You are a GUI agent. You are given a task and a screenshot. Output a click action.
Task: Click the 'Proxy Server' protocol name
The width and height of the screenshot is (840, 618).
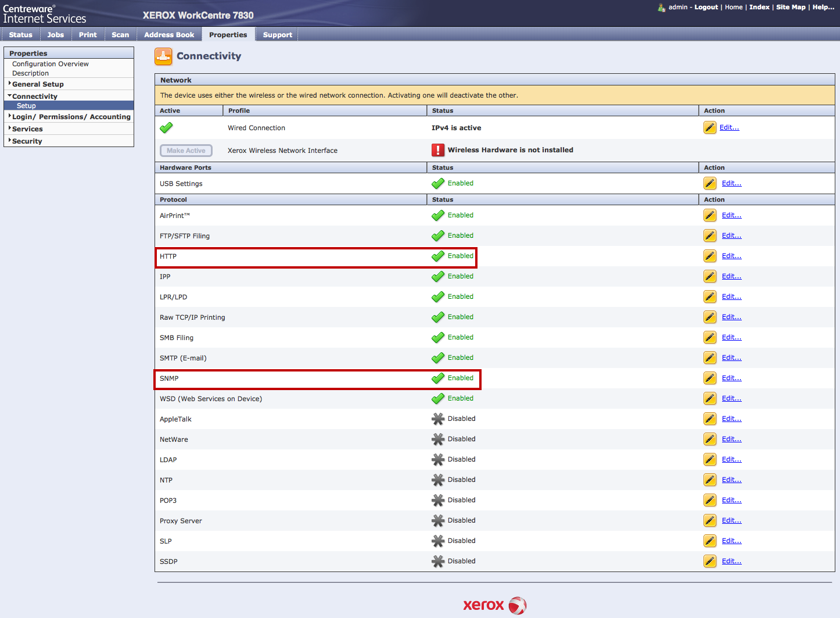181,521
